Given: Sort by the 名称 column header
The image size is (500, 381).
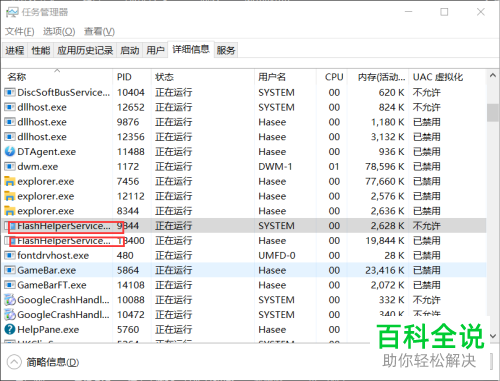Looking at the screenshot, I should coord(57,77).
